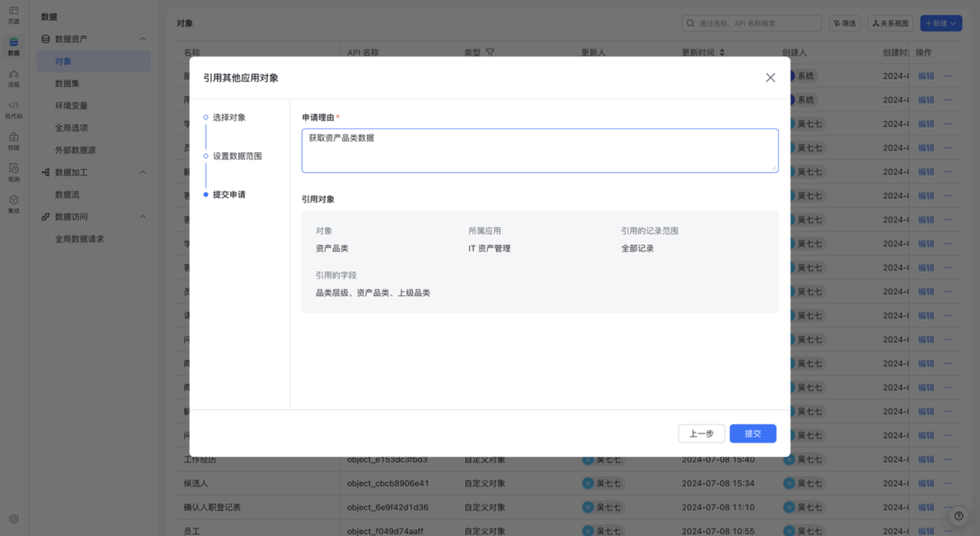Jump to the 选择对象 step
The height and width of the screenshot is (536, 980).
coord(229,117)
